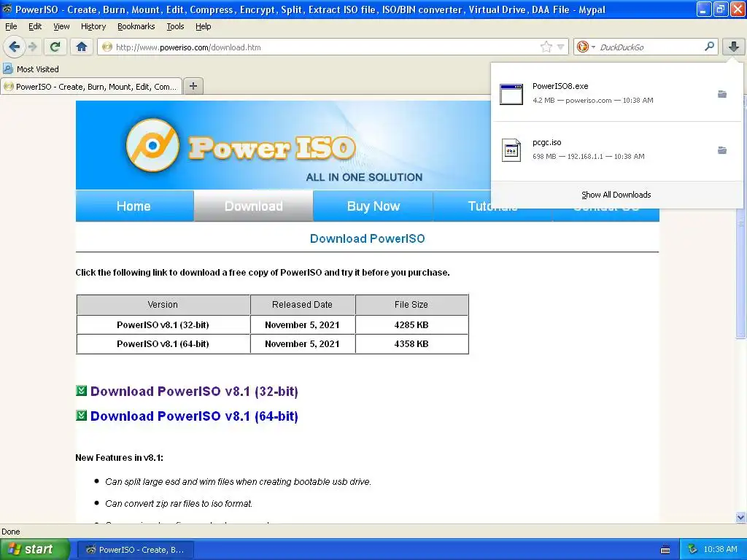Click Download PowerISO v8.1 (64-bit) link

tap(194, 416)
